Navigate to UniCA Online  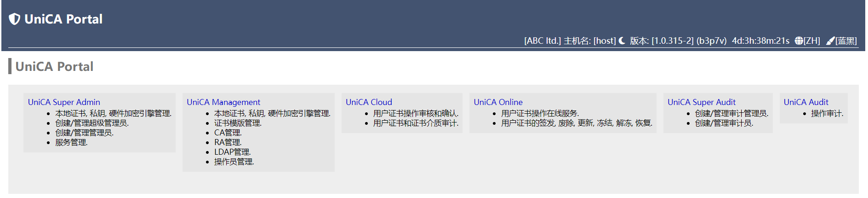tap(498, 102)
